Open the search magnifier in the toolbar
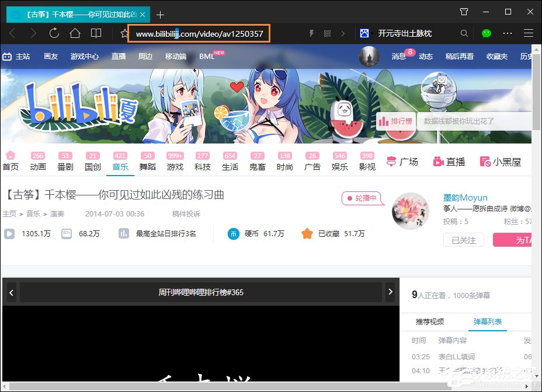542x392 pixels. tap(464, 33)
